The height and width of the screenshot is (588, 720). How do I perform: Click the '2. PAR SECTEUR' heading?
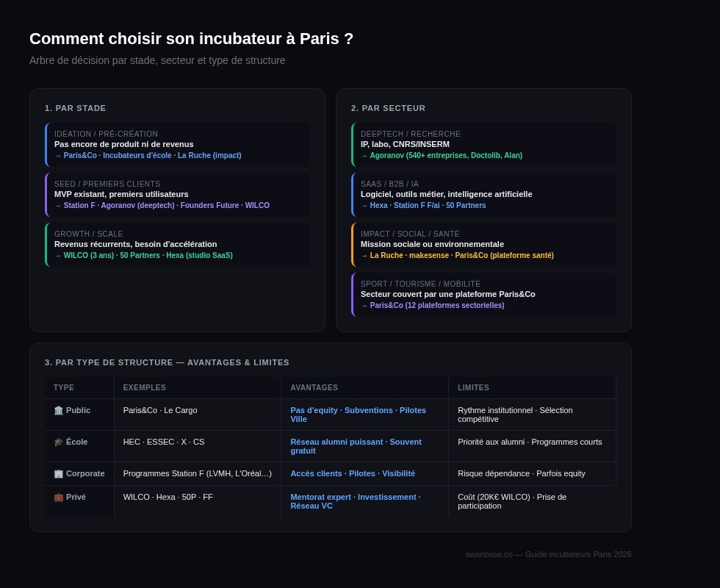pos(388,109)
